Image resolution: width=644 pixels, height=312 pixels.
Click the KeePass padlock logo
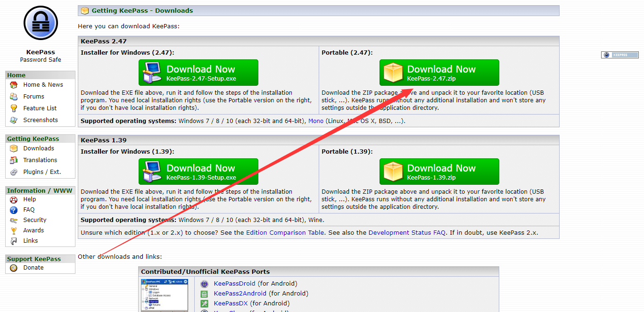[x=41, y=22]
